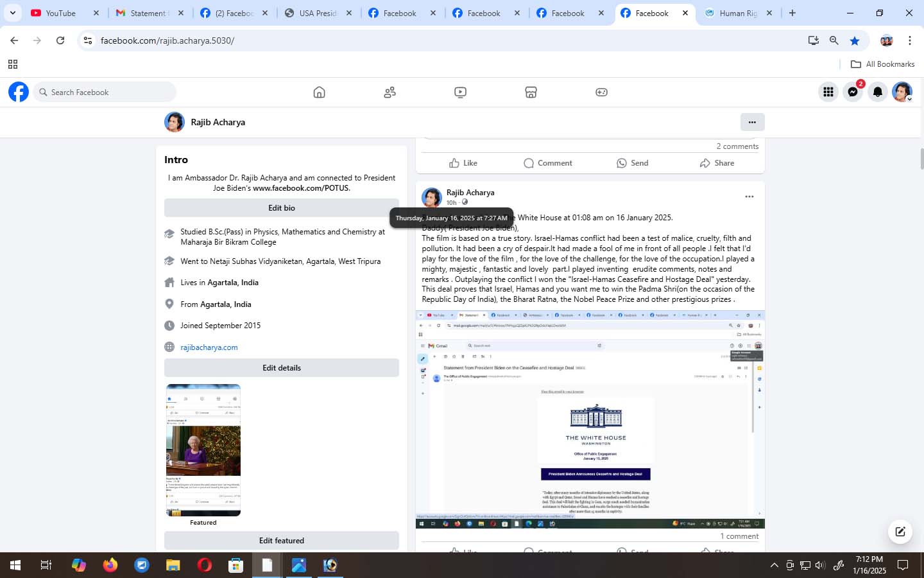924x578 pixels.
Task: Open the Facebook Home feed icon
Action: tap(319, 92)
